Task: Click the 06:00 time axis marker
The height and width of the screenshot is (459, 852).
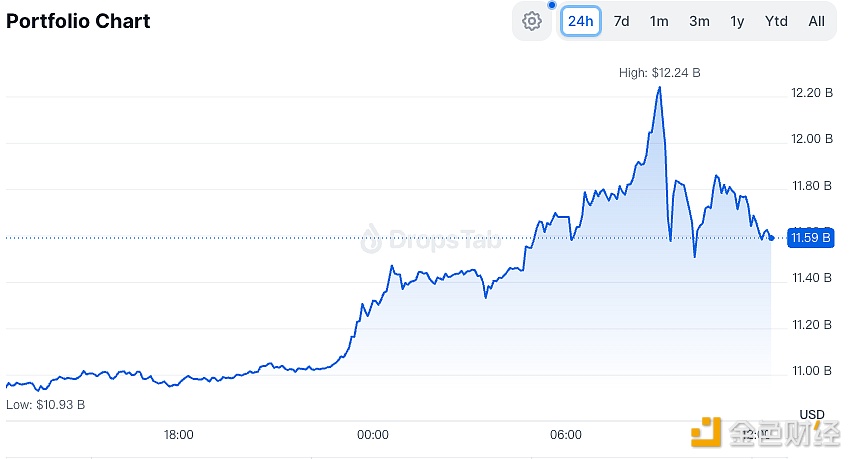Action: click(x=566, y=435)
